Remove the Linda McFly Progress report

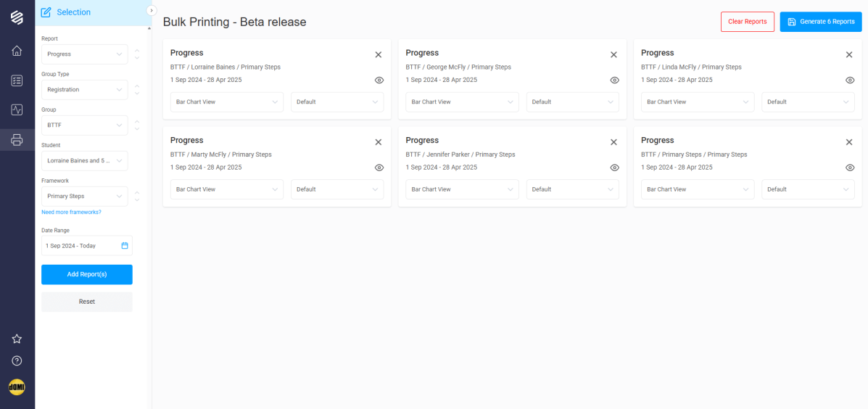point(848,55)
